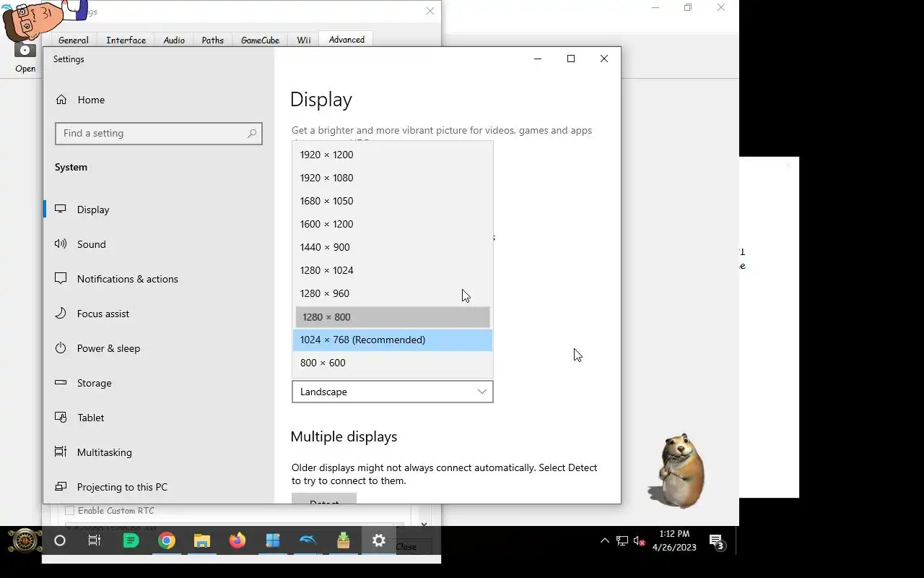Switch to Wii tab in Dolphin settings
This screenshot has width=924, height=578.
(x=304, y=40)
